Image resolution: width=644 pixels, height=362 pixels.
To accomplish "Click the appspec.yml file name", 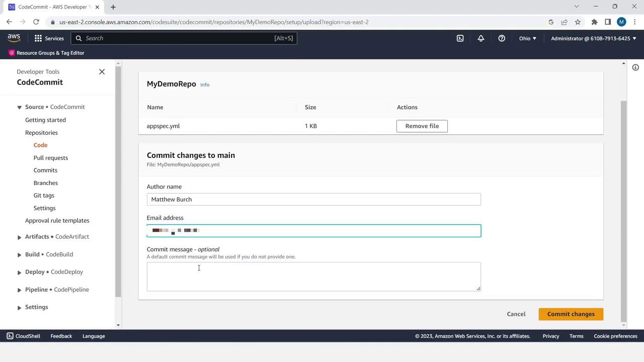I will pyautogui.click(x=163, y=126).
